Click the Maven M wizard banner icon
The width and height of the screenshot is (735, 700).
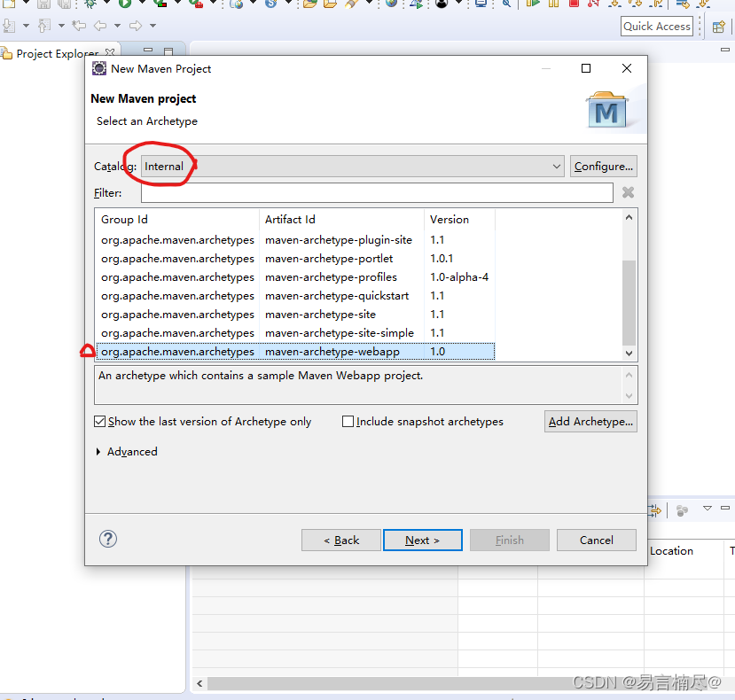(606, 111)
